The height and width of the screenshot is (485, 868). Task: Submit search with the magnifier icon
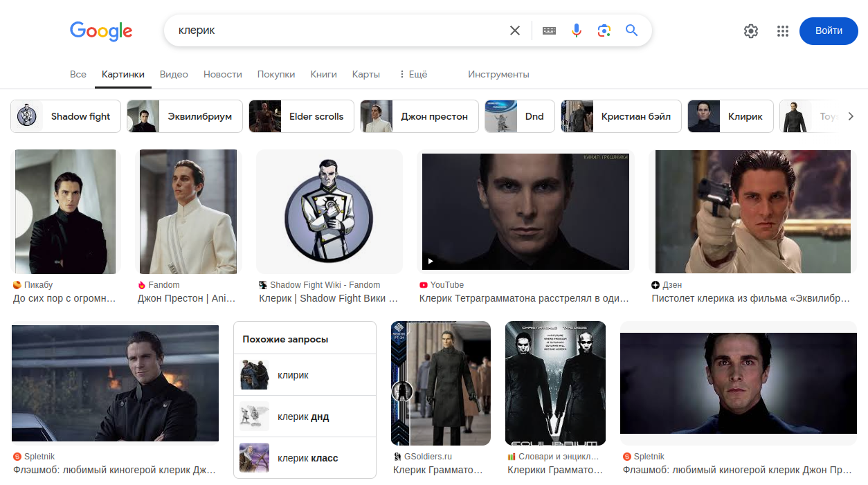tap(631, 30)
